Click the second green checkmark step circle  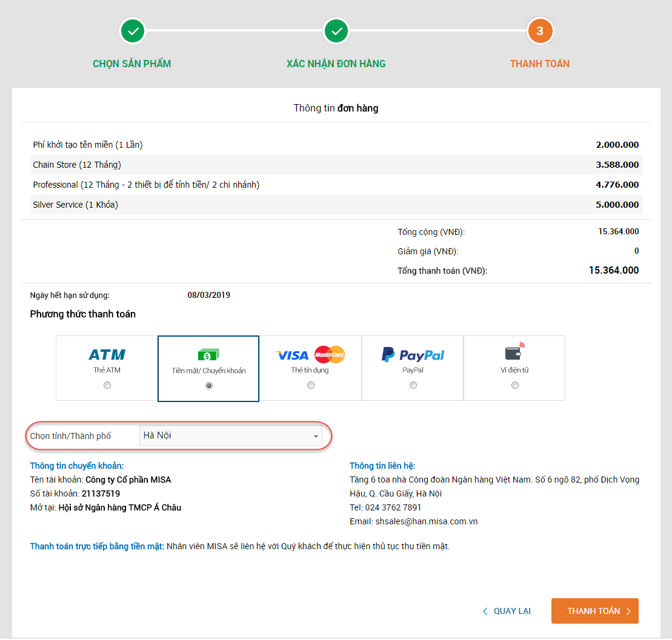click(336, 31)
